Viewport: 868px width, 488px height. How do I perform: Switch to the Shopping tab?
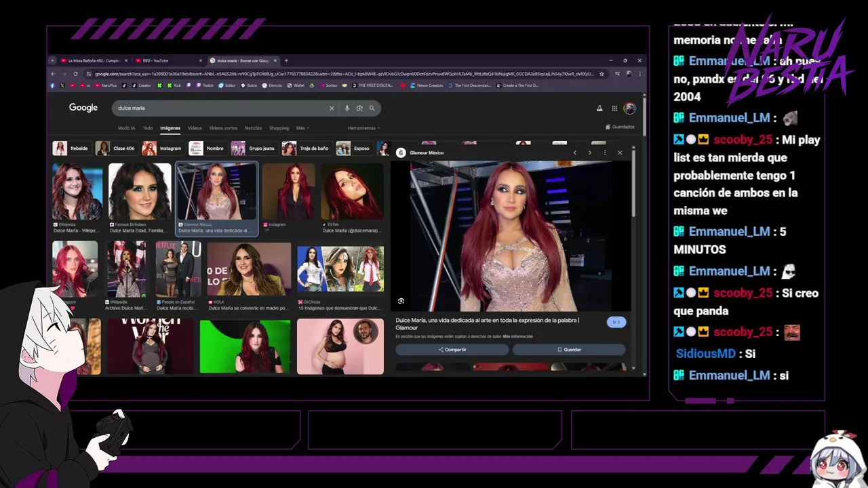point(279,128)
